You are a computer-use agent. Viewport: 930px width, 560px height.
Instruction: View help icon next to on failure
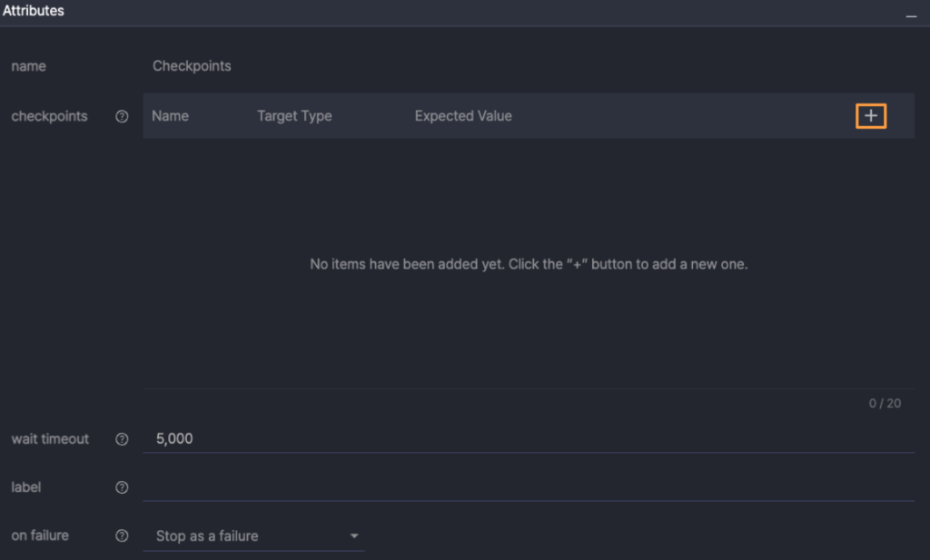(x=122, y=535)
